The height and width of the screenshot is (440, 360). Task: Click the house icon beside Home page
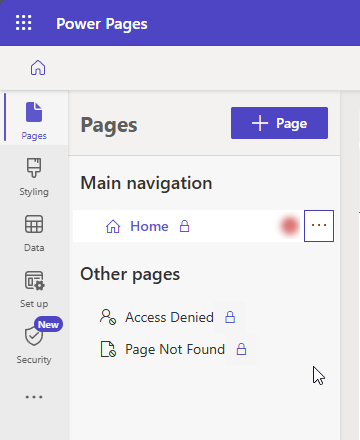pos(113,226)
